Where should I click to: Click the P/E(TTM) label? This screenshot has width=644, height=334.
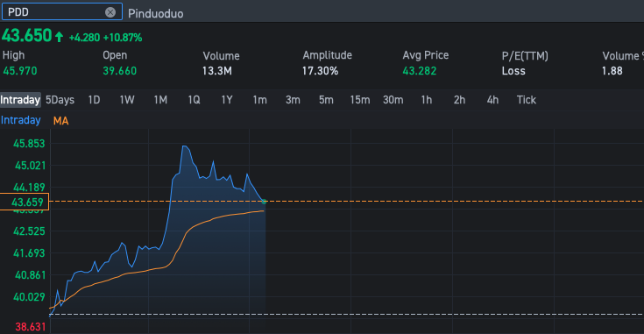pyautogui.click(x=525, y=56)
